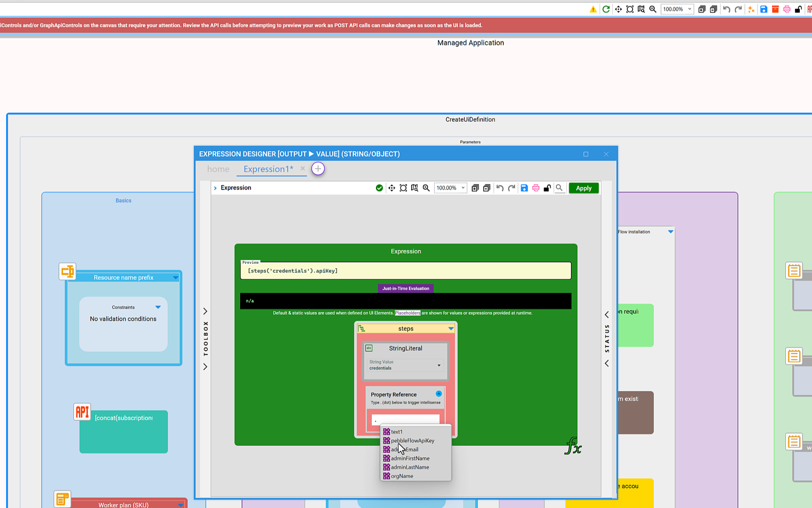The height and width of the screenshot is (508, 812).
Task: Click the green validation checkmark icon
Action: click(x=379, y=188)
